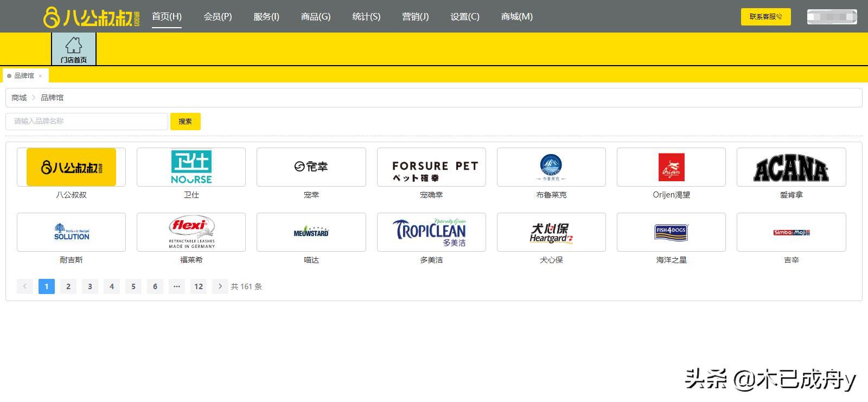The image size is (868, 402).
Task: Click 品牌馆 in the breadcrumb
Action: pos(52,98)
